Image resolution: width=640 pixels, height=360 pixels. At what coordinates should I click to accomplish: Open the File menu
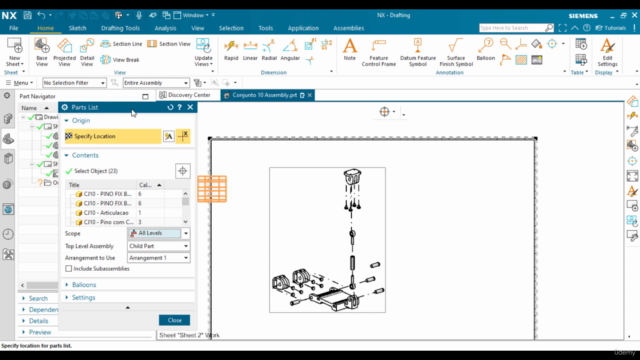[13, 28]
